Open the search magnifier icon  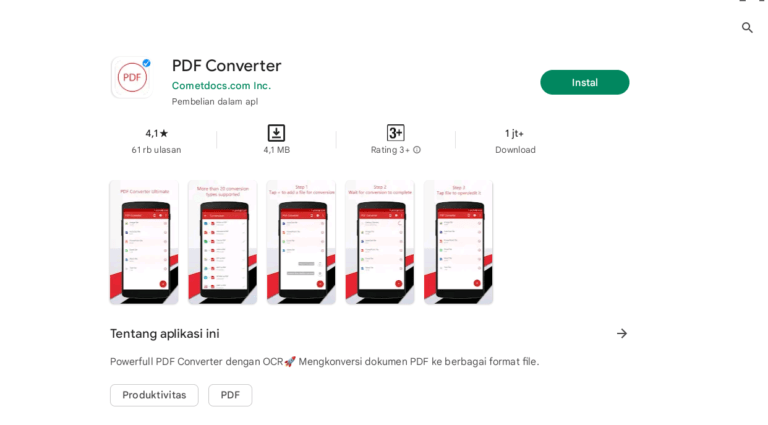tap(746, 28)
